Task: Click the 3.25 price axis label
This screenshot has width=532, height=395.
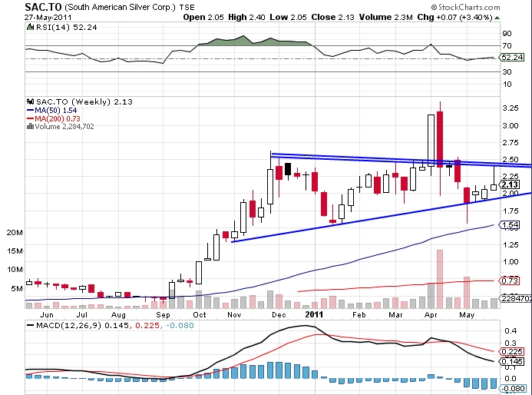Action: pos(511,108)
